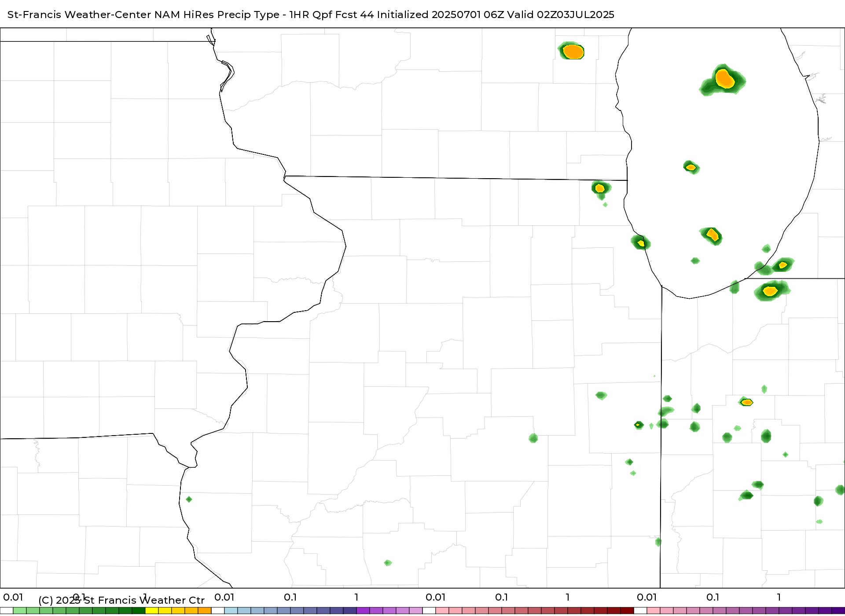This screenshot has height=616, width=845.
Task: Click the 0.1 label above the blue legend scale
Action: [x=290, y=597]
